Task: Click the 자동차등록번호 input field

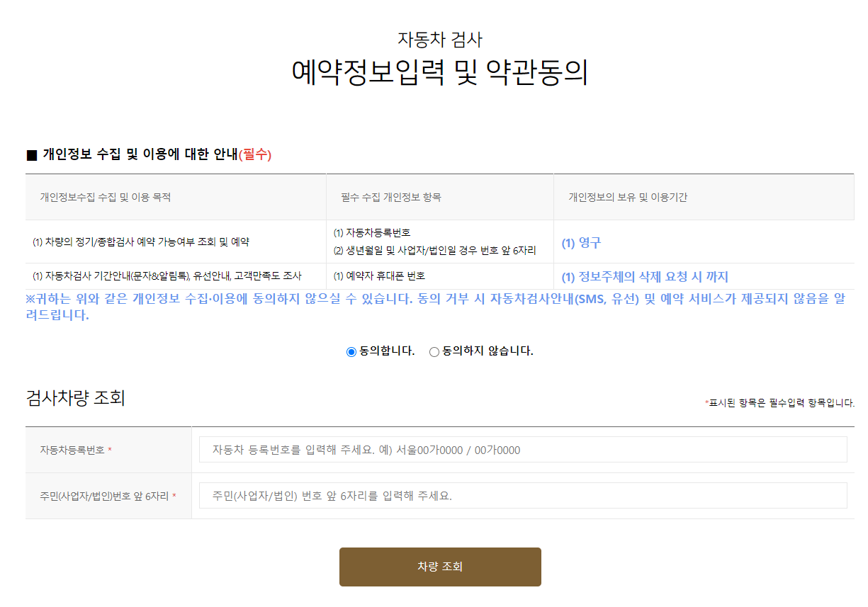Action: tap(523, 449)
